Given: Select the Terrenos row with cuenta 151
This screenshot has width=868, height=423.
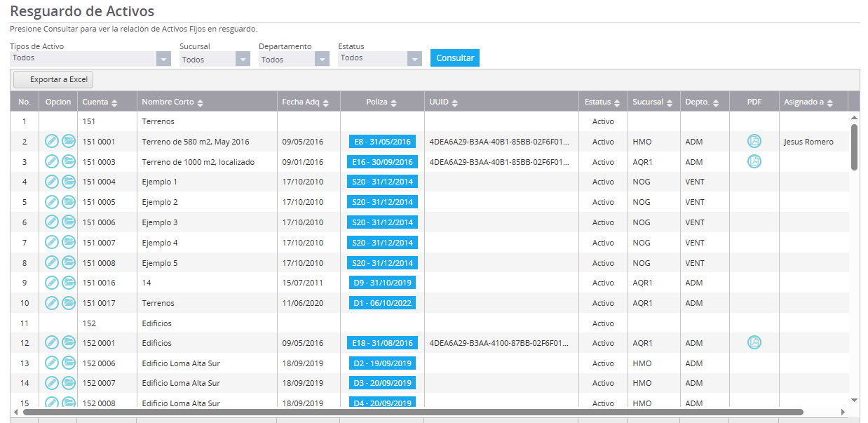Looking at the screenshot, I should 430,121.
